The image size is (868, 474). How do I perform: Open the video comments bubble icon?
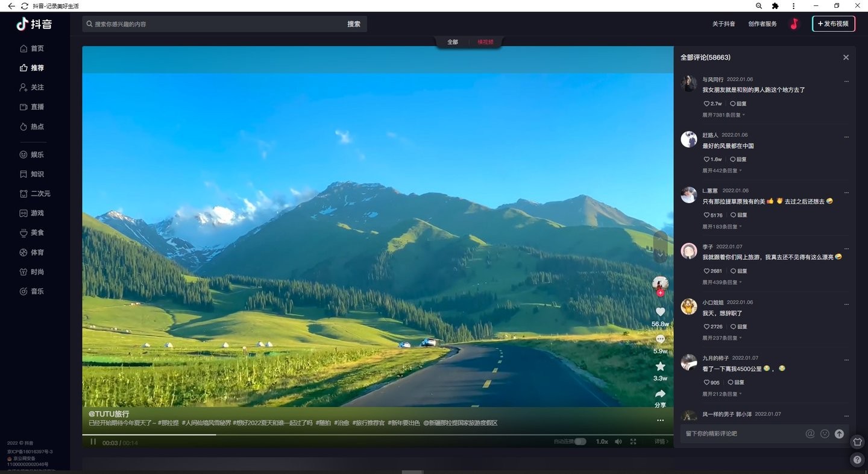pyautogui.click(x=660, y=339)
